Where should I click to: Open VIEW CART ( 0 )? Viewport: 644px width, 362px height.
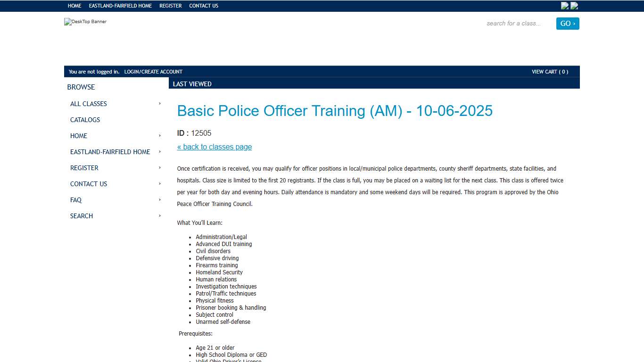550,72
